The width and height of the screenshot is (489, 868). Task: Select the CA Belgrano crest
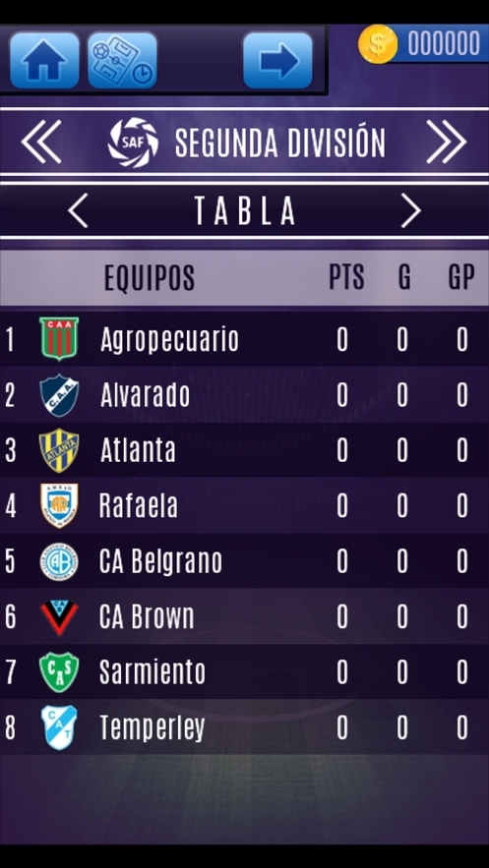point(59,561)
